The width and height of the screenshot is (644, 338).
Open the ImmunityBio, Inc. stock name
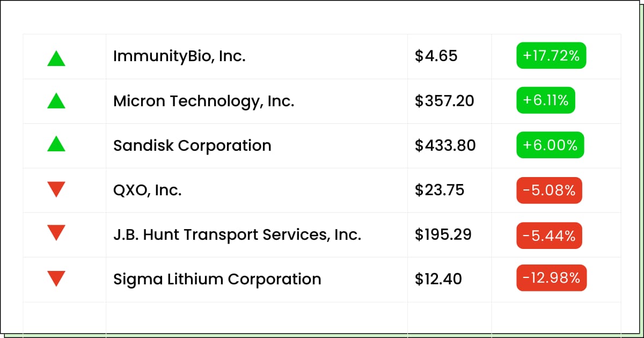(x=179, y=56)
